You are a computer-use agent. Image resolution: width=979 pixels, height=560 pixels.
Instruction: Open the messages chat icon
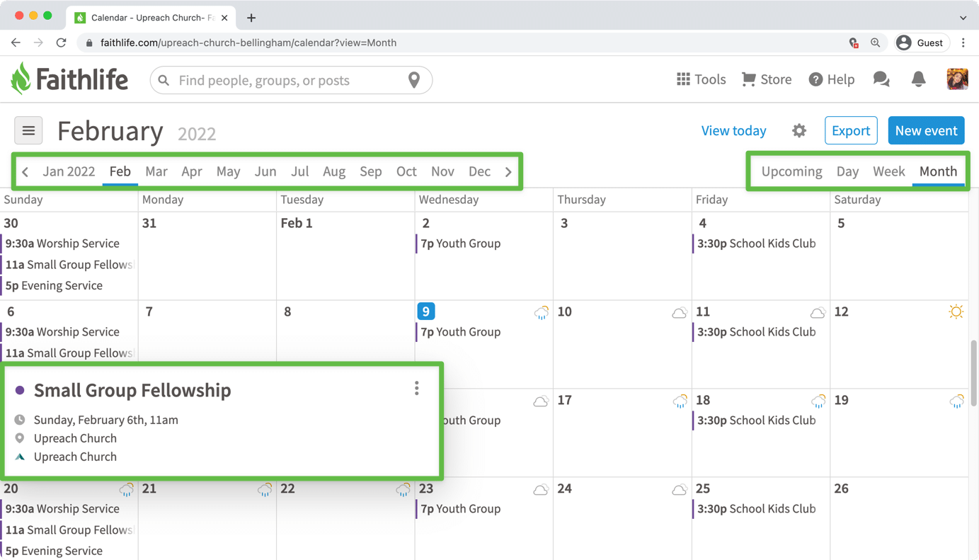[x=881, y=79]
